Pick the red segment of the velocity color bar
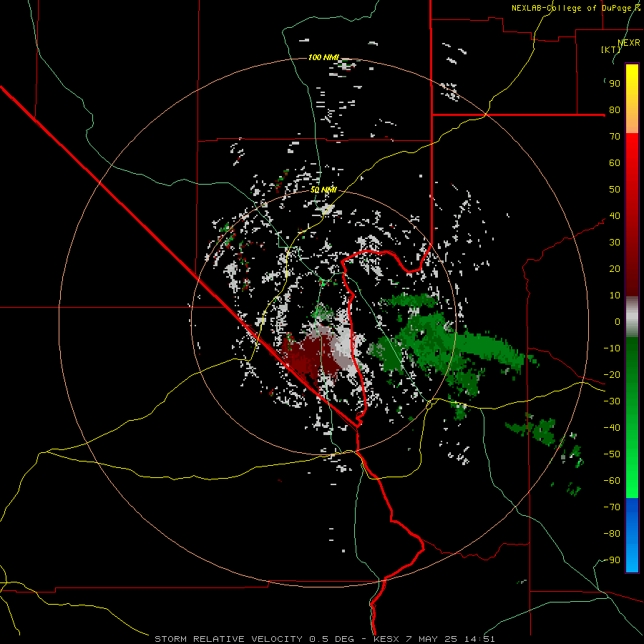The height and width of the screenshot is (644, 644). [x=632, y=215]
